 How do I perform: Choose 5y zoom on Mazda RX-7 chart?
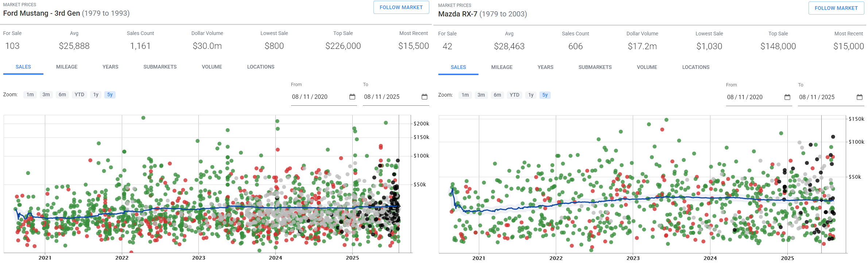(x=545, y=95)
